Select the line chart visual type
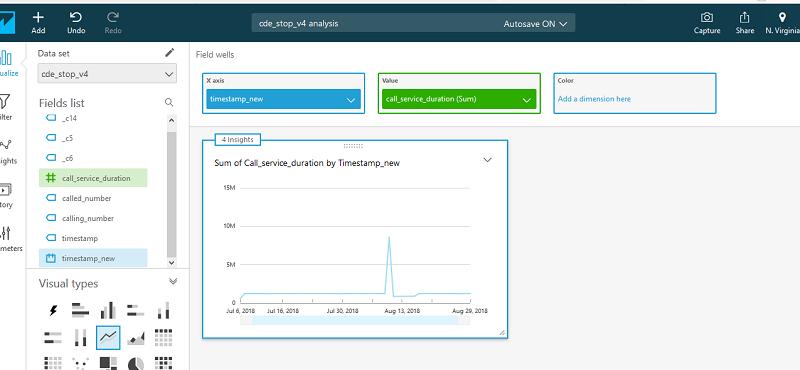The height and width of the screenshot is (370, 800). point(108,337)
